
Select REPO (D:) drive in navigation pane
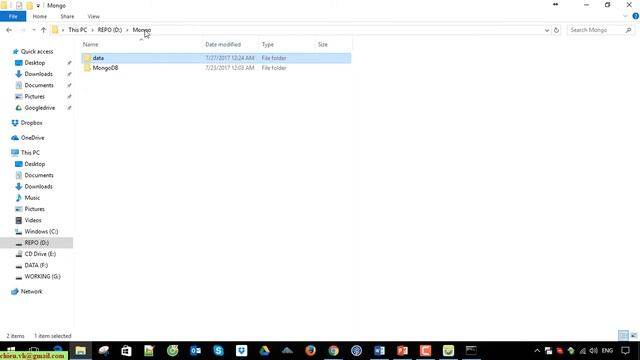pos(36,243)
